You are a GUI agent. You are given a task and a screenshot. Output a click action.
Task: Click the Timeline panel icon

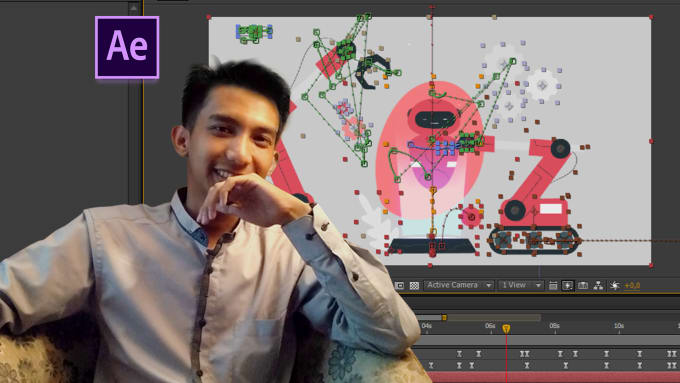(583, 285)
